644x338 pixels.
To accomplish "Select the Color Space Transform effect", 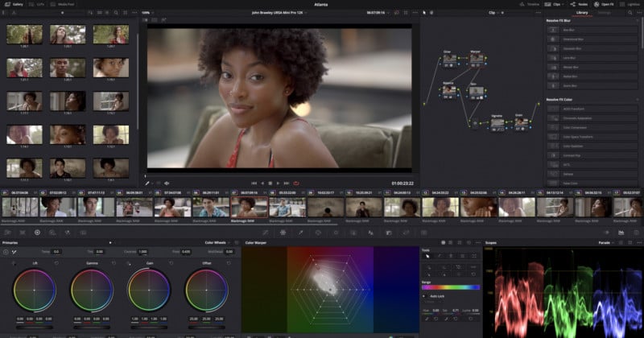I will [x=592, y=137].
